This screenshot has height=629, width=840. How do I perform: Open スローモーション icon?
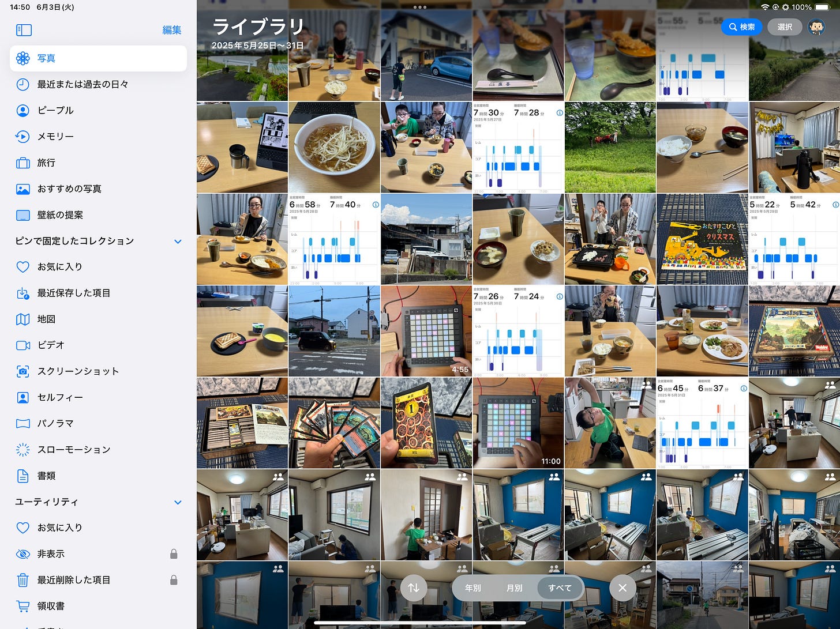22,450
